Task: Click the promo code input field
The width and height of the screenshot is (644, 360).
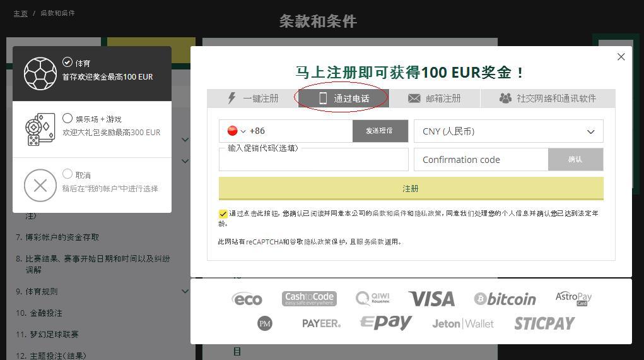Action: [x=313, y=160]
